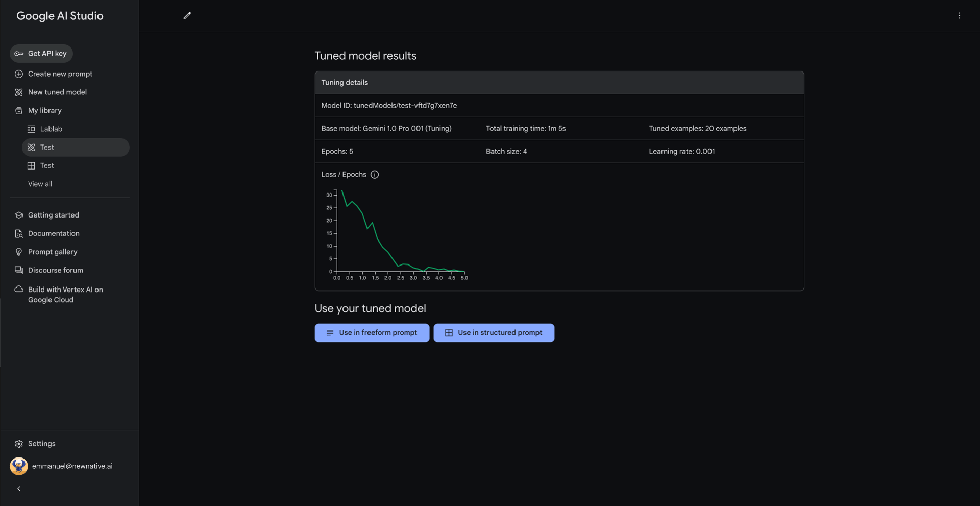This screenshot has height=506, width=980.
Task: Click the Loss / Epochs info icon
Action: [x=375, y=175]
